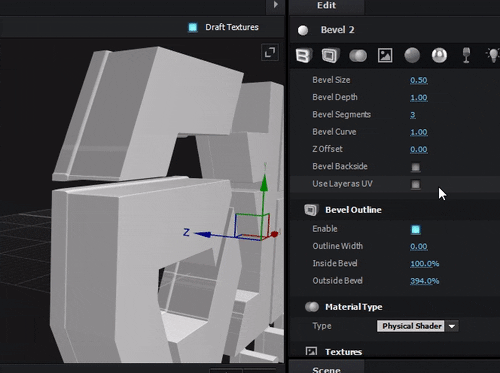Open the Physical Shader type dropdown
This screenshot has height=373, width=500.
tap(418, 326)
